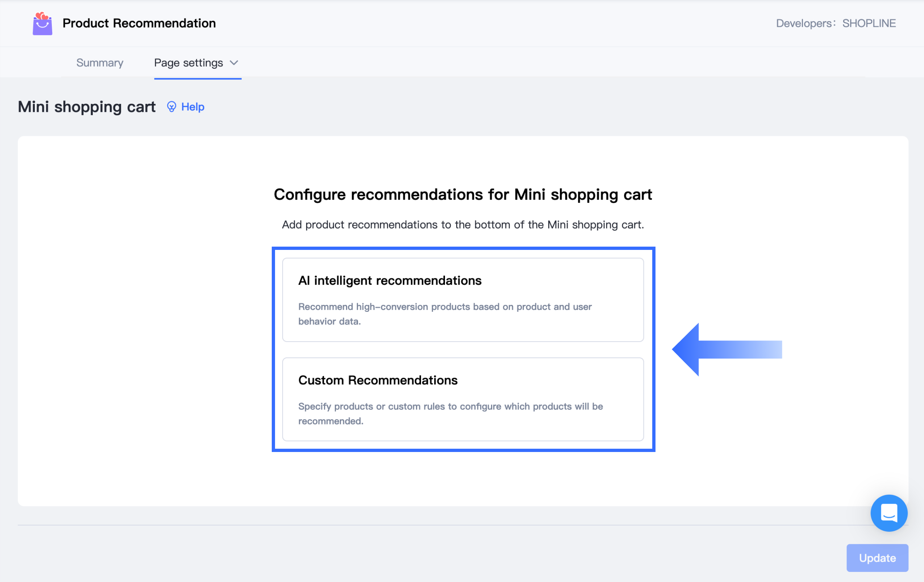Screen dimensions: 924x582
Task: Select the AI intelligent recommendations option
Action: (x=463, y=300)
